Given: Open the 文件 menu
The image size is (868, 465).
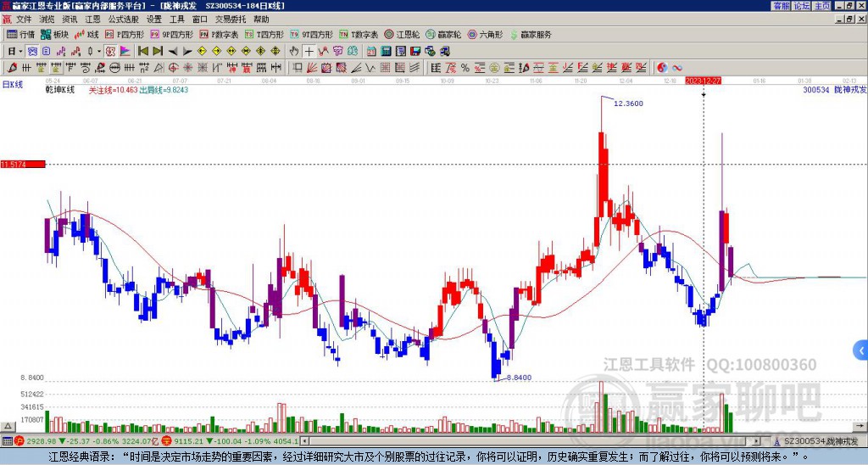Looking at the screenshot, I should [24, 20].
